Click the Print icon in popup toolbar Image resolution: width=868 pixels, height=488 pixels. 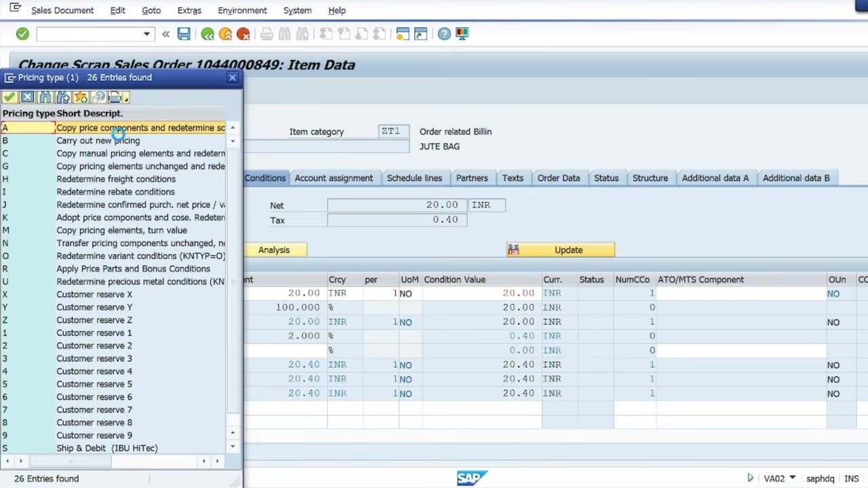pos(115,98)
